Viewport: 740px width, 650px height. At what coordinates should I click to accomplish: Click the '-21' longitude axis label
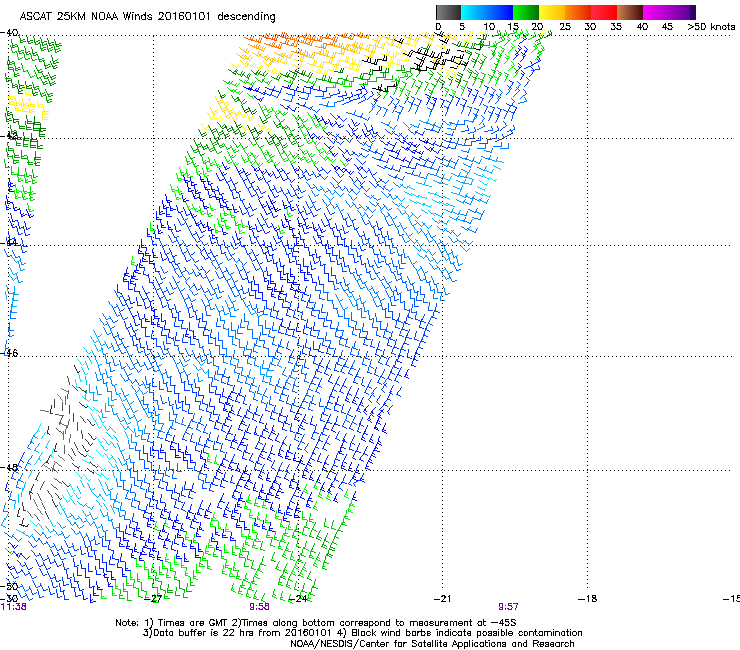(443, 599)
